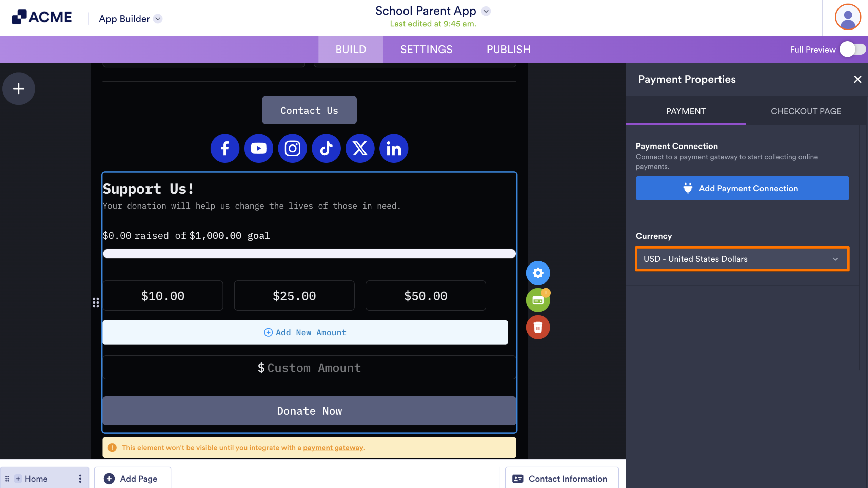Click the Add Payment Connection button

(742, 188)
